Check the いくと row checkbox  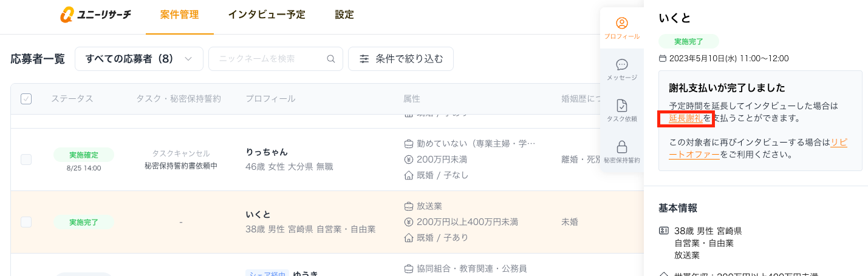[x=26, y=222]
